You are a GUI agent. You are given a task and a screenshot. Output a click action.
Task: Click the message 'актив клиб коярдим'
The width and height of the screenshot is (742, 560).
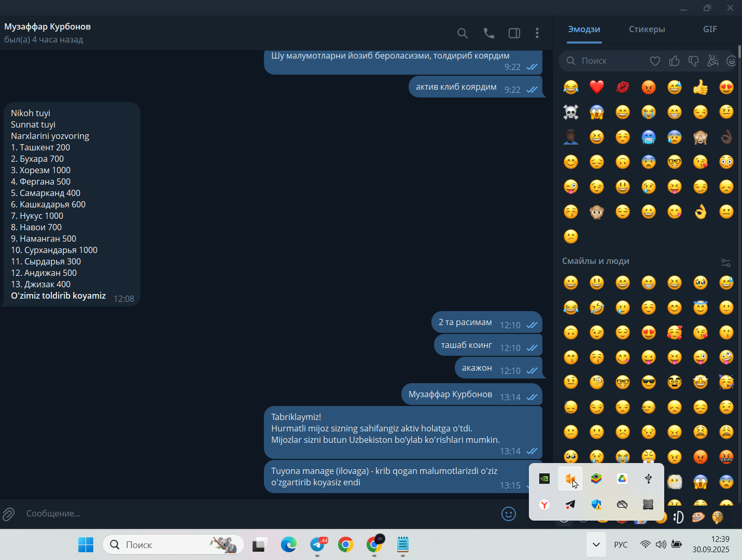[475, 87]
